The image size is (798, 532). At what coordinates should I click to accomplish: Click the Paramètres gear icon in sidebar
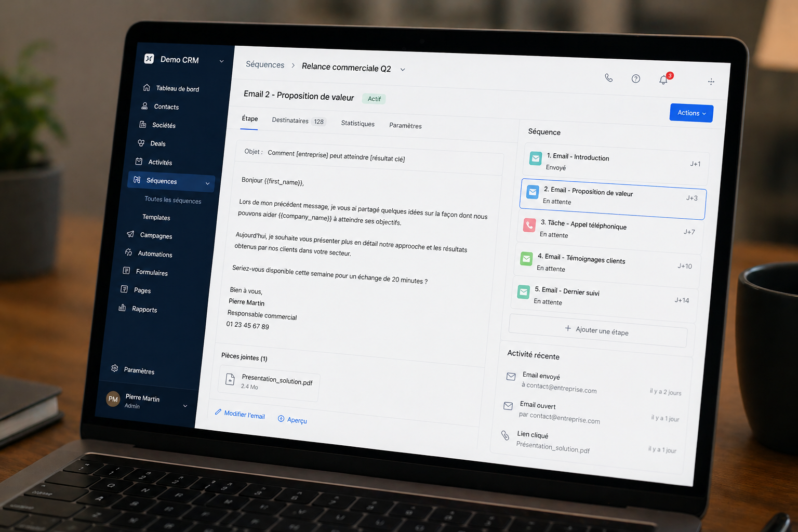click(115, 368)
